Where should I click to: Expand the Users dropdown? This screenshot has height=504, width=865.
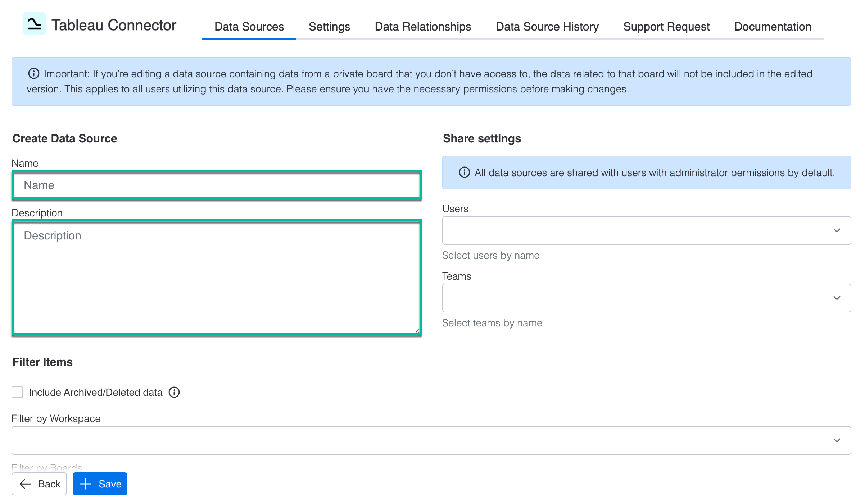837,230
